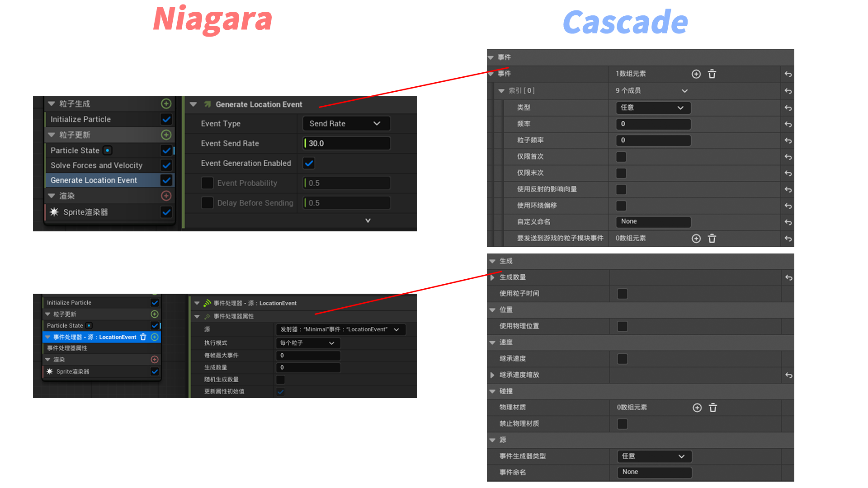This screenshot has height=488, width=868.
Task: Add an array element to the 事件 row
Action: click(x=696, y=74)
